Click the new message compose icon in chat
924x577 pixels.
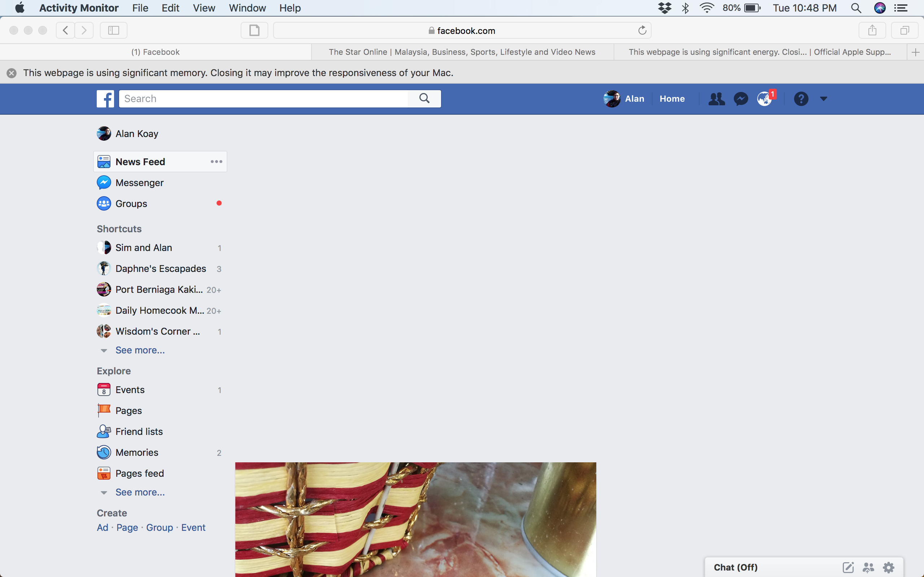point(848,568)
